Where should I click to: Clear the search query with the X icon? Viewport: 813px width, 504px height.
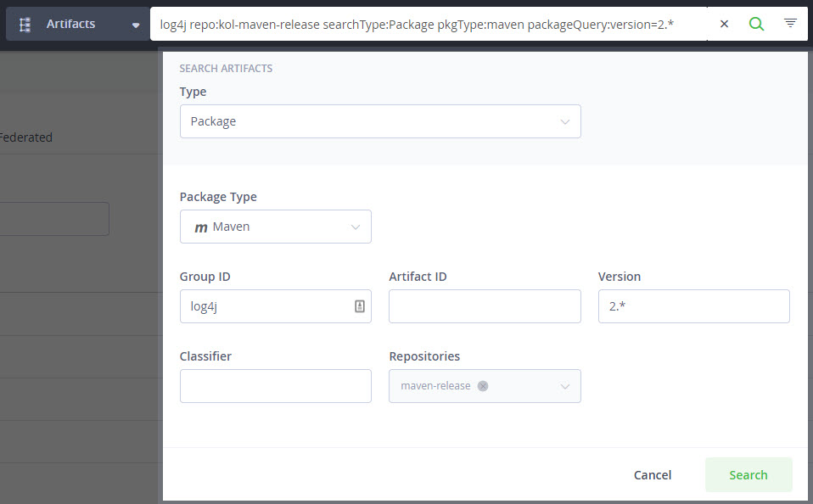click(724, 25)
